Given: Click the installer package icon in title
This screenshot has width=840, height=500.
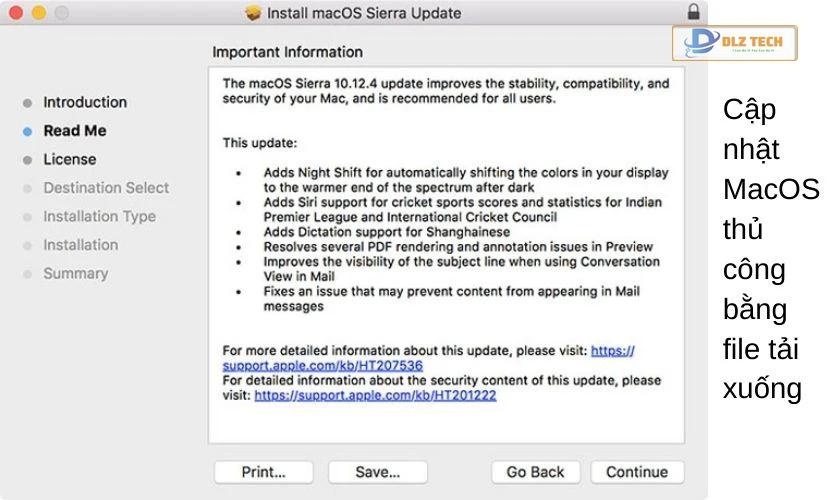Looking at the screenshot, I should click(253, 13).
